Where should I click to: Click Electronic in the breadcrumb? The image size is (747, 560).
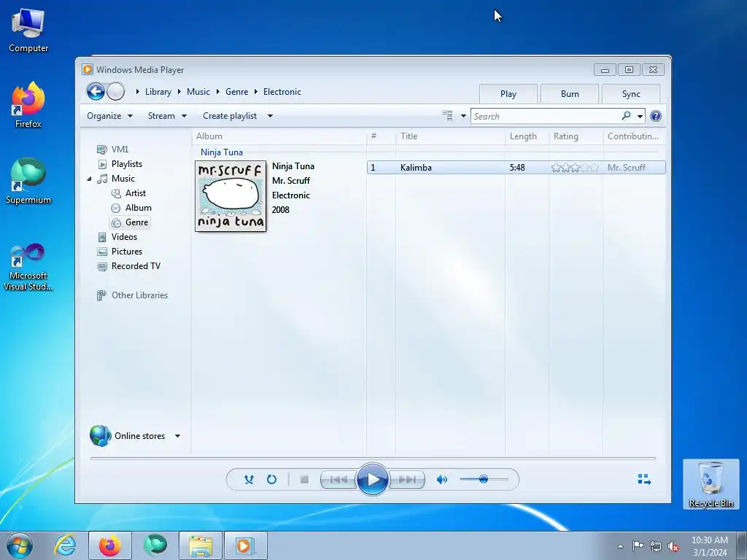pyautogui.click(x=282, y=92)
